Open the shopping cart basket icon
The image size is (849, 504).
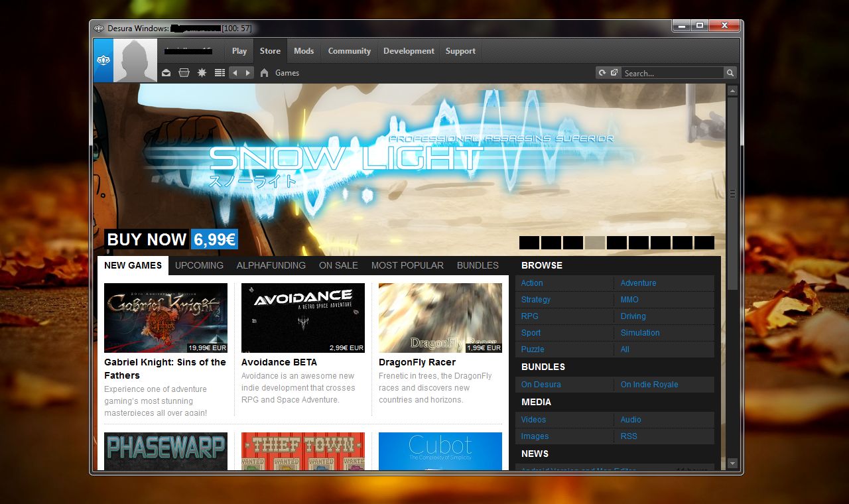(184, 73)
